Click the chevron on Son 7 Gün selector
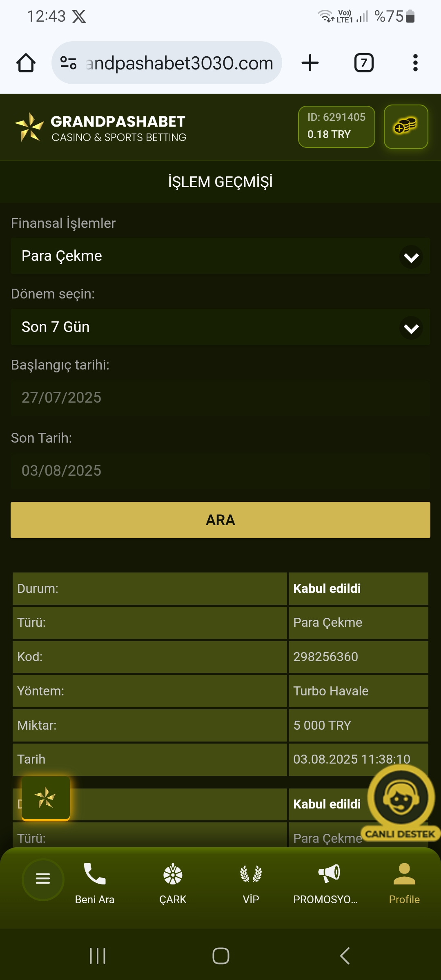Viewport: 441px width, 980px height. click(x=411, y=328)
